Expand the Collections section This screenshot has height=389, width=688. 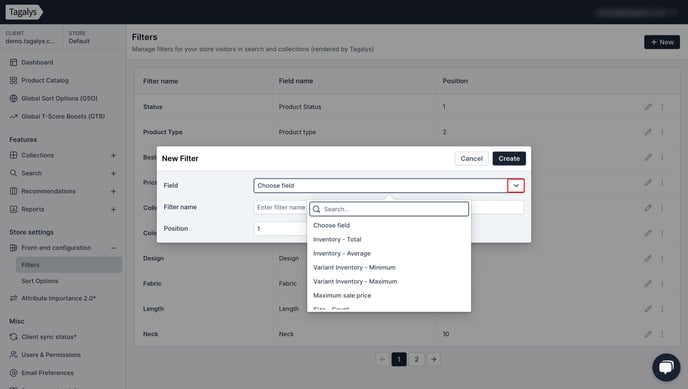pos(113,155)
